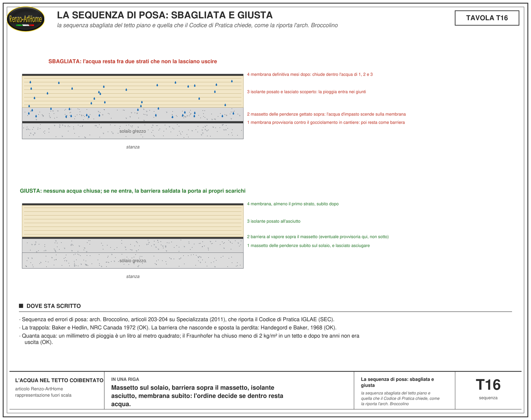
Task: Click the IN UNA RIGA label
Action: pyautogui.click(x=125, y=379)
